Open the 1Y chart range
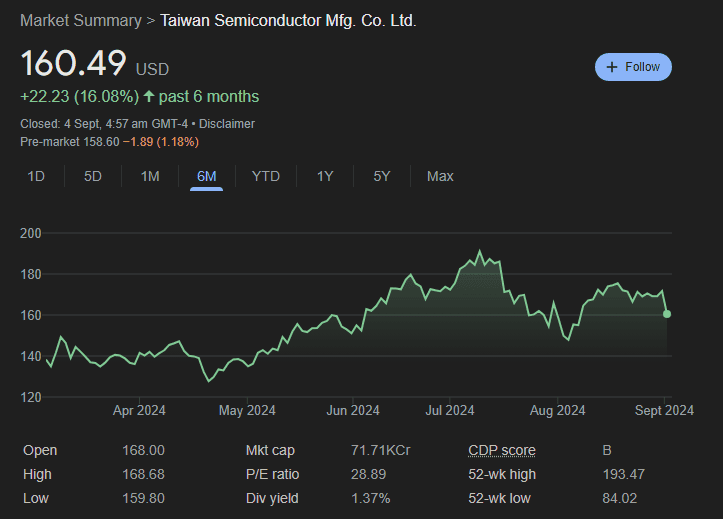 click(x=325, y=177)
